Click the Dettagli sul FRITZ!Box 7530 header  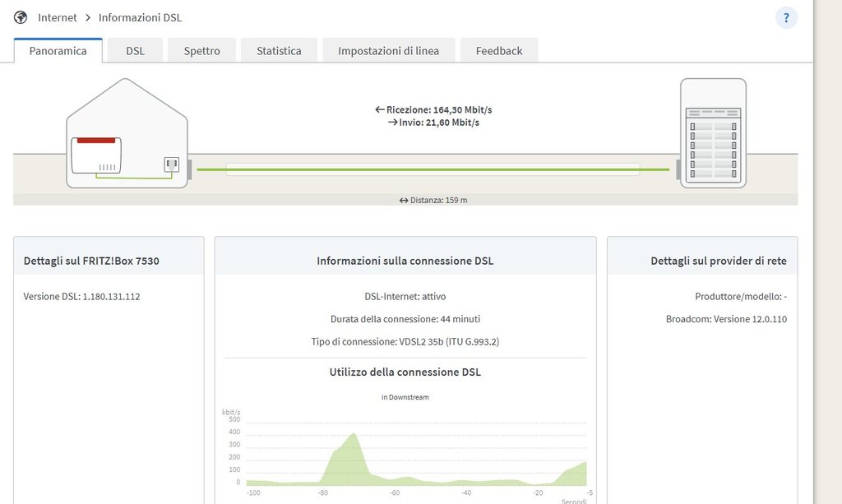tap(91, 261)
